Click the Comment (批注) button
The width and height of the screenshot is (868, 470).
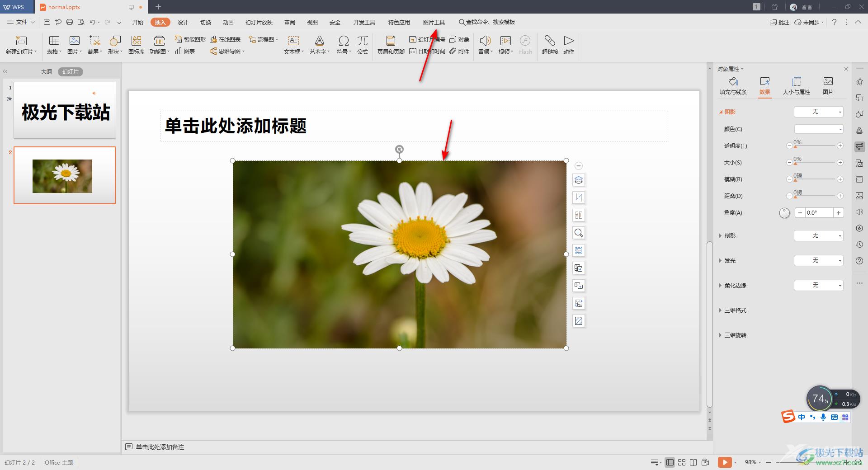point(779,22)
